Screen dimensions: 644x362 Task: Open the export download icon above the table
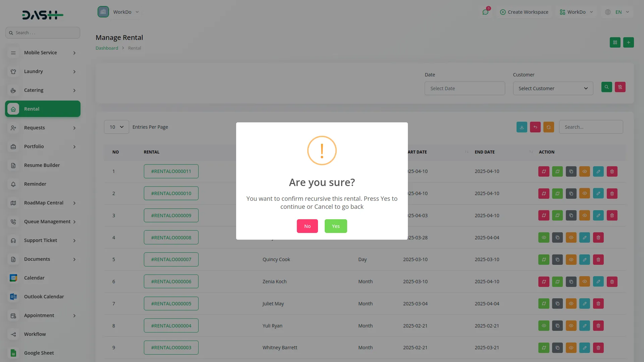(521, 127)
